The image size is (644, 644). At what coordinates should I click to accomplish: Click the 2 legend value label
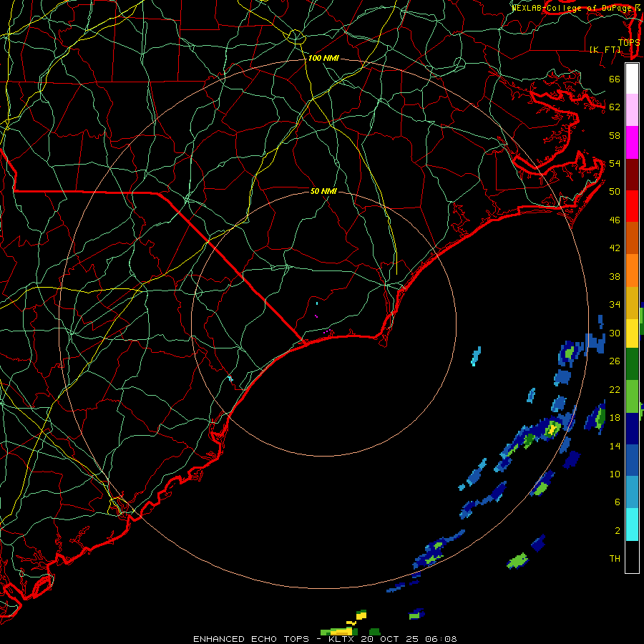618,531
